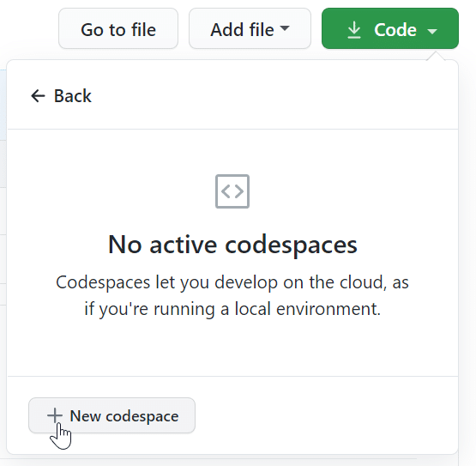
Task: Open the green Code dropdown caret
Action: (431, 31)
